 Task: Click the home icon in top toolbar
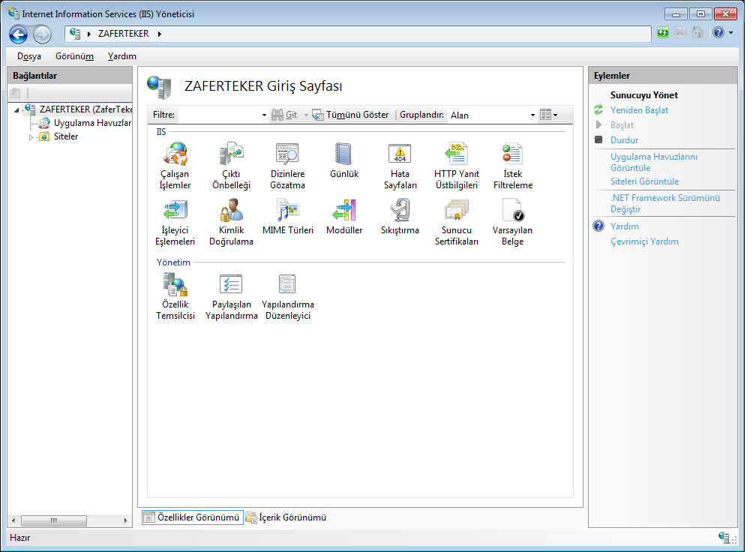[697, 33]
